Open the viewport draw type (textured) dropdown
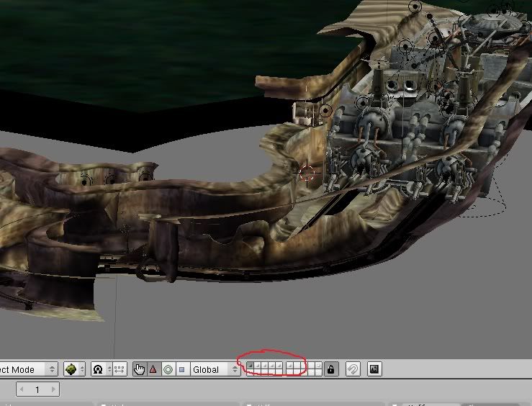 click(74, 369)
